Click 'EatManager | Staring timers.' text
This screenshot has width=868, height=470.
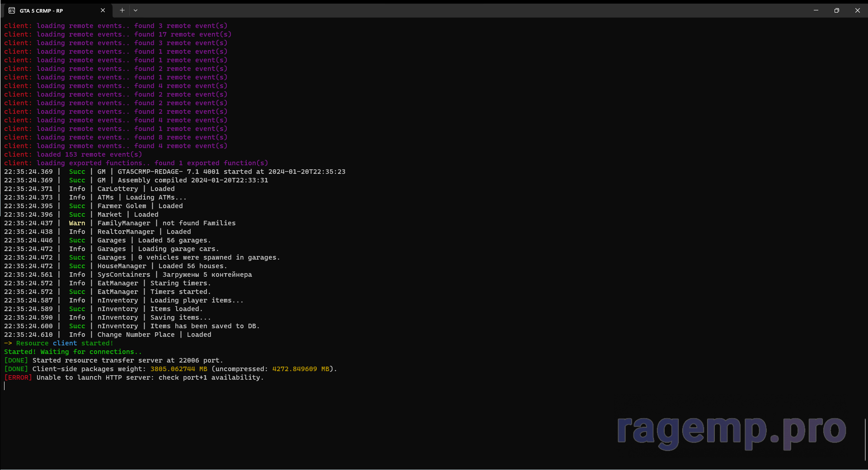[154, 283]
